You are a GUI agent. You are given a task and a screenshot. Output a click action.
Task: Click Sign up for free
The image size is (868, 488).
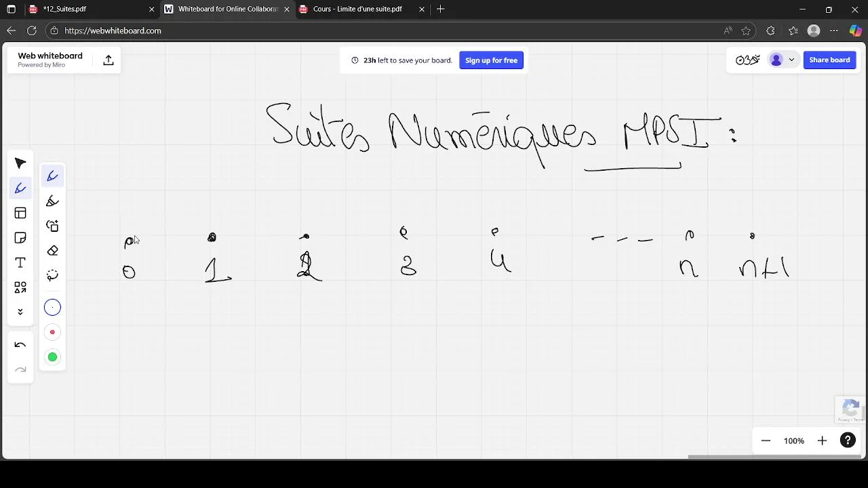click(491, 60)
